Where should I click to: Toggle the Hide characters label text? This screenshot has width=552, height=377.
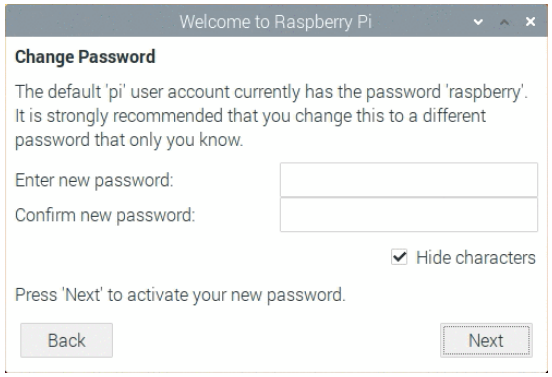476,257
